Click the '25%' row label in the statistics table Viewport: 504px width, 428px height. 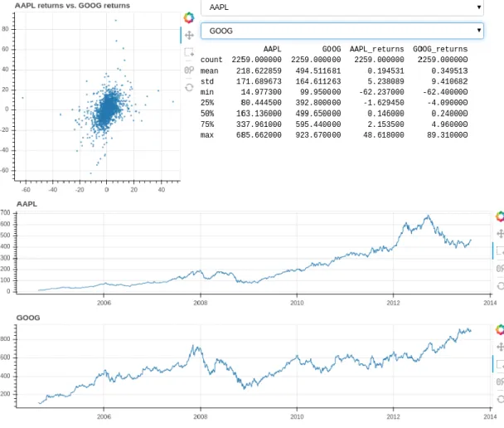pyautogui.click(x=207, y=103)
